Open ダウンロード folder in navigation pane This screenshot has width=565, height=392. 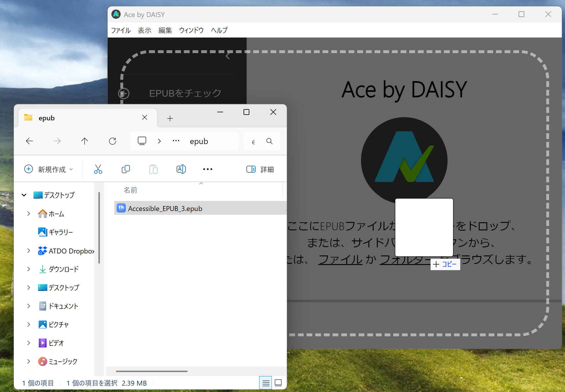[x=59, y=269]
